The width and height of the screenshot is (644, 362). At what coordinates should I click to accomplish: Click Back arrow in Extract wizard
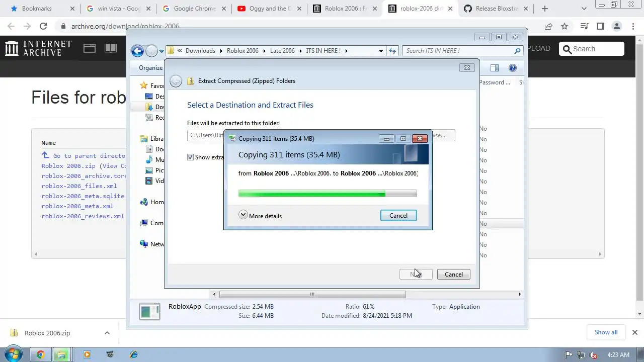pos(176,81)
